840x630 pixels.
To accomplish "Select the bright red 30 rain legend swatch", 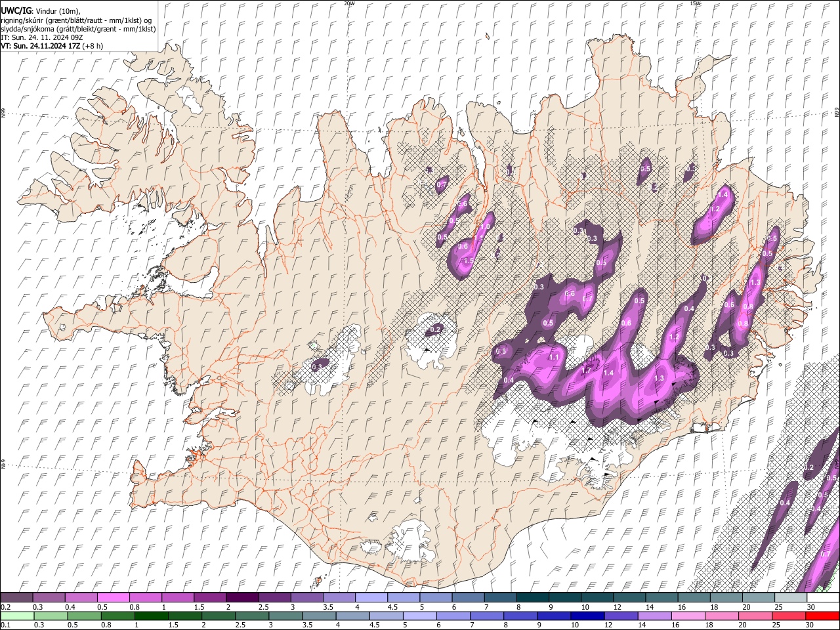I will click(823, 616).
